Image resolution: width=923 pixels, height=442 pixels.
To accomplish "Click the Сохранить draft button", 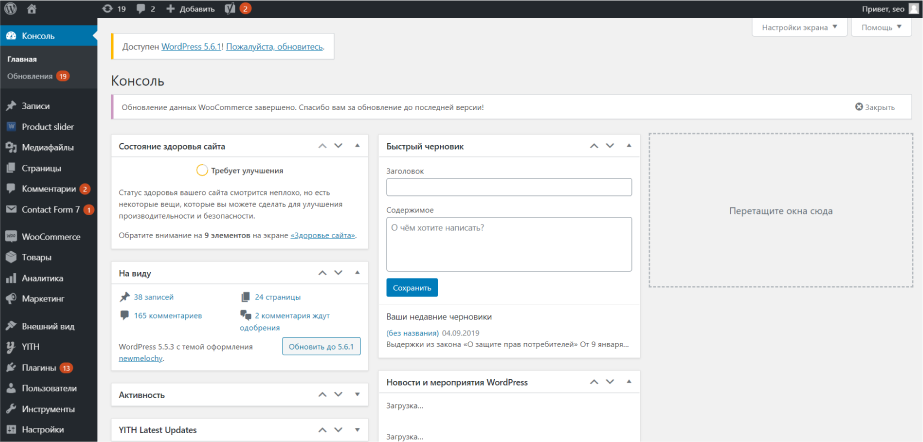I will tap(412, 288).
